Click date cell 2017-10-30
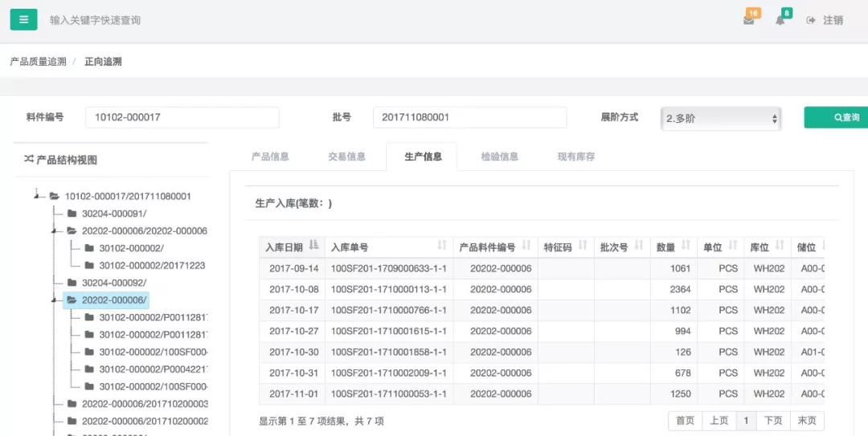Image resolution: width=868 pixels, height=436 pixels. pos(294,352)
